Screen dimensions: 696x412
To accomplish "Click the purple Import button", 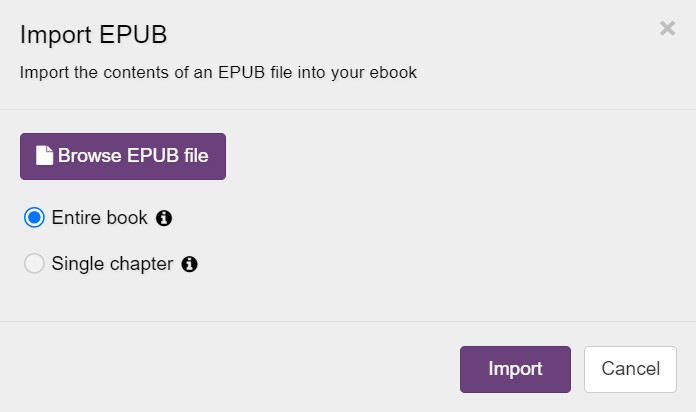I will tap(515, 369).
